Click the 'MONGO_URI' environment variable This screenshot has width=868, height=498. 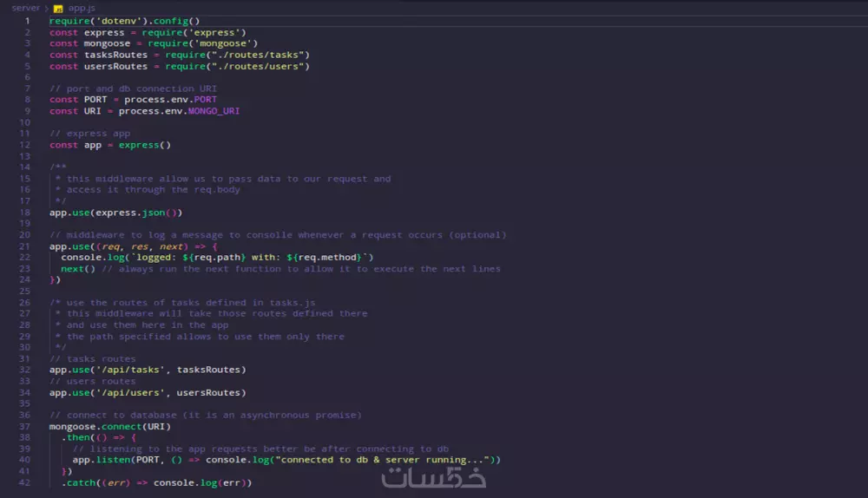(214, 111)
